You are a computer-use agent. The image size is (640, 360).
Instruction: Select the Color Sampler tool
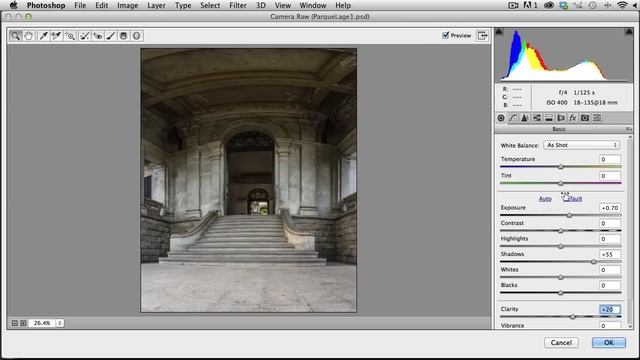(56, 36)
